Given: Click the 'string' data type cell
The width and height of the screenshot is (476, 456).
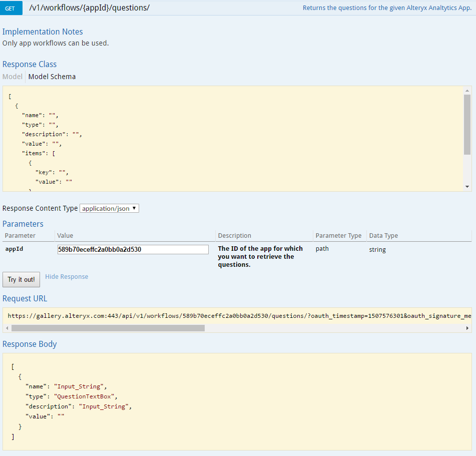Looking at the screenshot, I should point(377,250).
